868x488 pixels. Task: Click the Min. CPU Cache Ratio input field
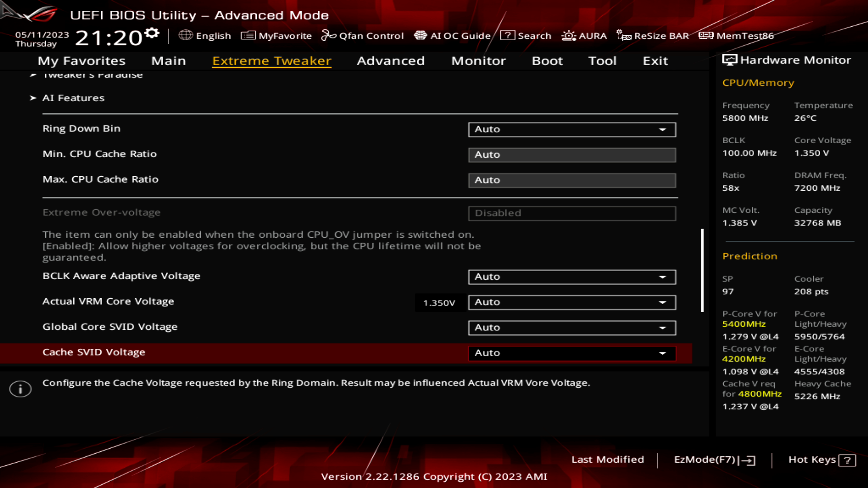point(571,155)
